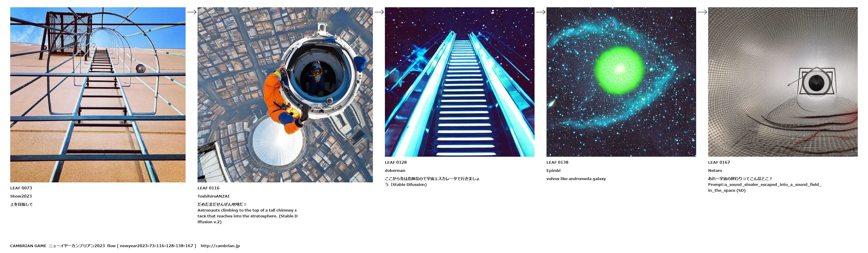Click the arrow between LEAF 0128 and 0138

click(540, 12)
